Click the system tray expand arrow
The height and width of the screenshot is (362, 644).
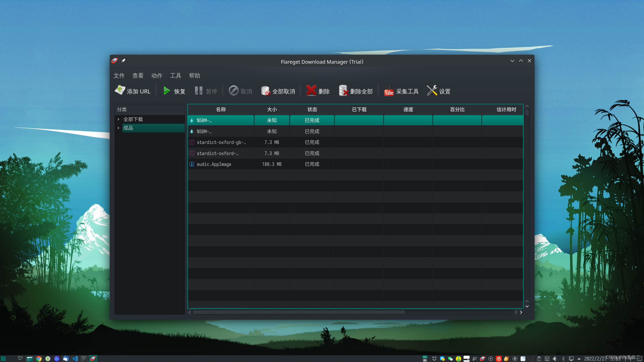579,359
